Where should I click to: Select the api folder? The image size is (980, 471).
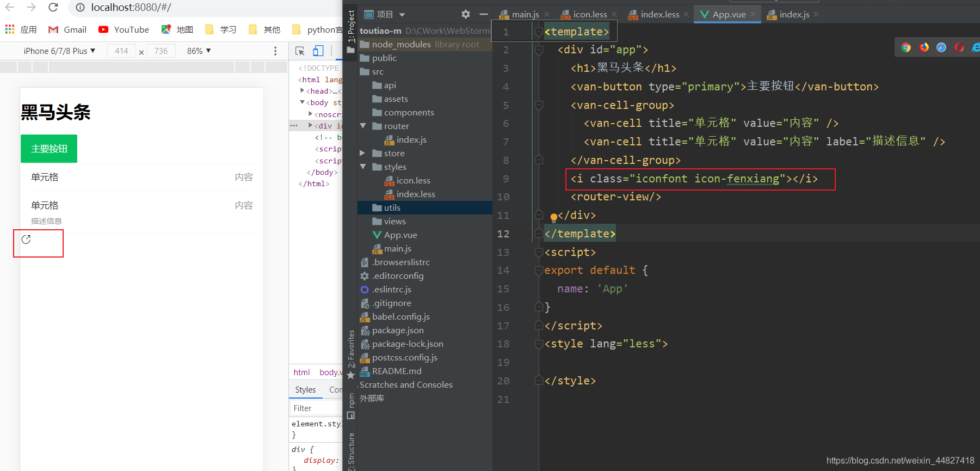coord(390,85)
